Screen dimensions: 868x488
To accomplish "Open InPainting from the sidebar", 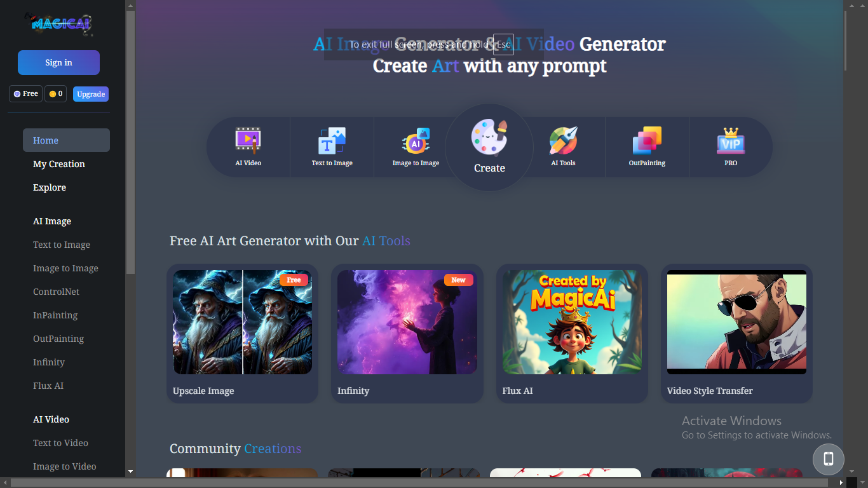I will (55, 315).
